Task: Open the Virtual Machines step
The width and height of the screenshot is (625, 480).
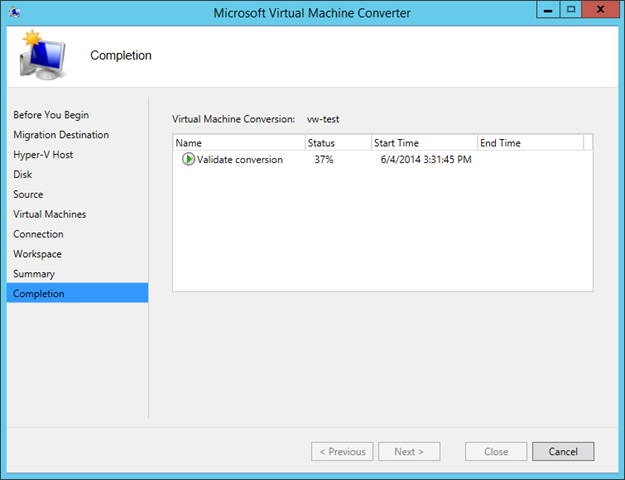Action: point(49,214)
